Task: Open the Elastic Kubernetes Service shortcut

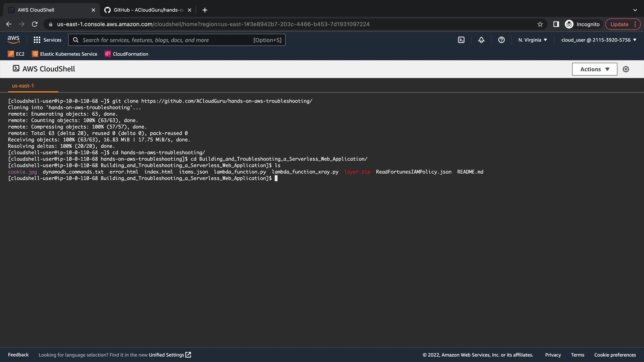Action: 64,54
